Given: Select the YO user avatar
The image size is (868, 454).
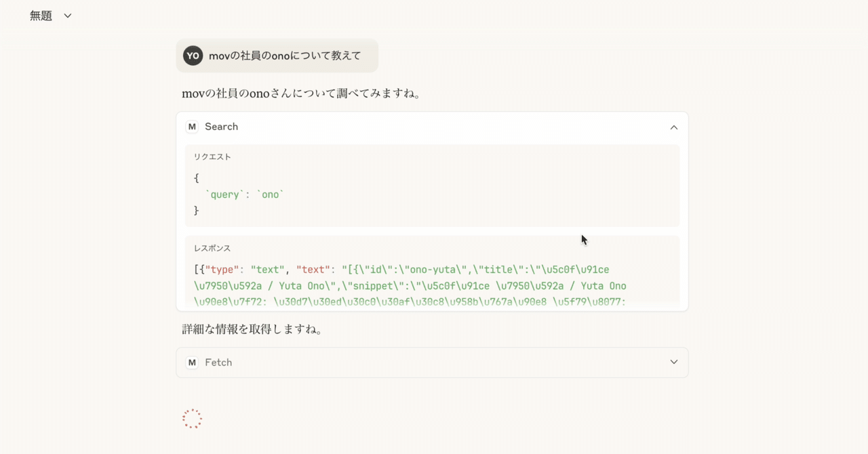Looking at the screenshot, I should [193, 56].
